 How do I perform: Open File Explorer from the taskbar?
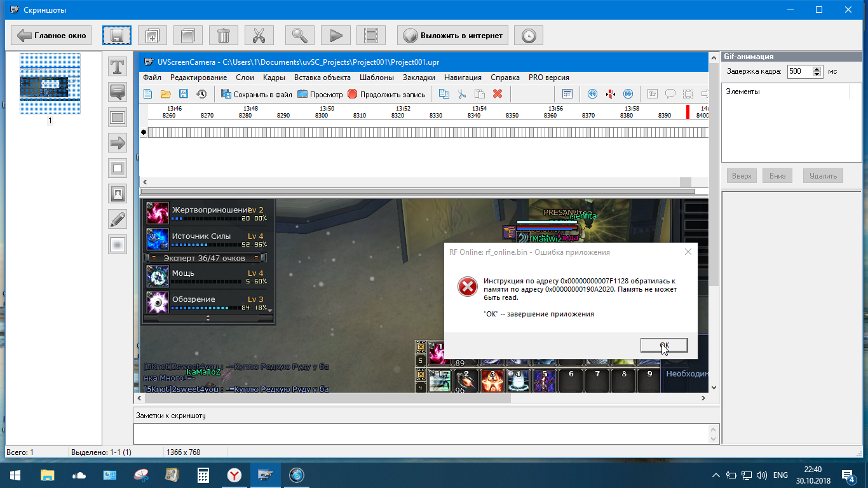click(x=48, y=475)
